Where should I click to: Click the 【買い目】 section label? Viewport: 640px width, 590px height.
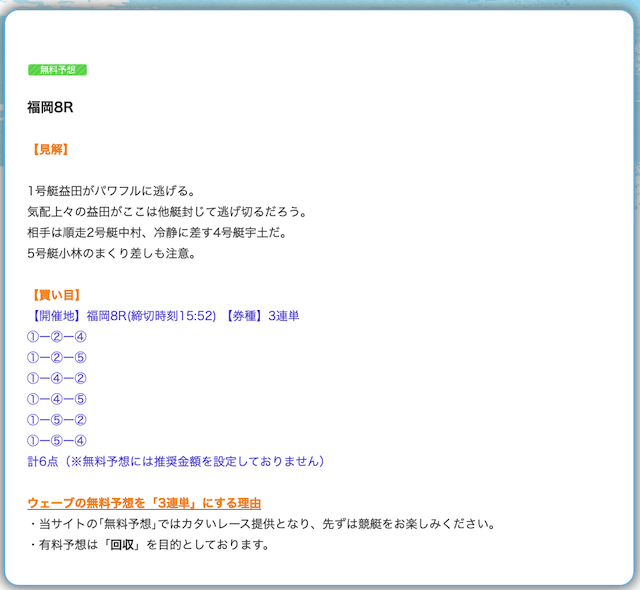click(x=56, y=295)
